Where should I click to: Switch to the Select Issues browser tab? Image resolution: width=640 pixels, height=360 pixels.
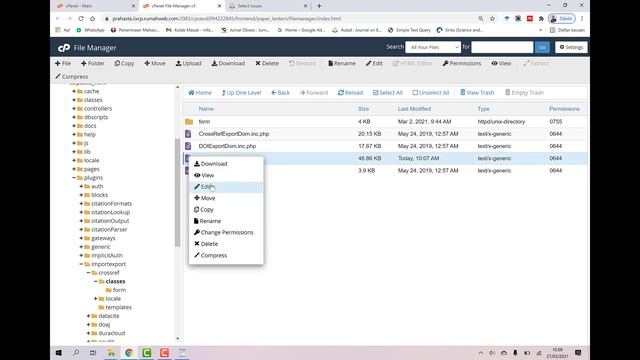(268, 6)
